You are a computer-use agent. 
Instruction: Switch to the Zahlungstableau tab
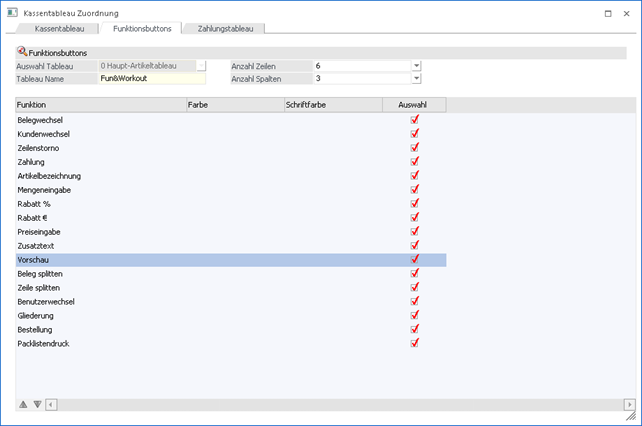225,29
